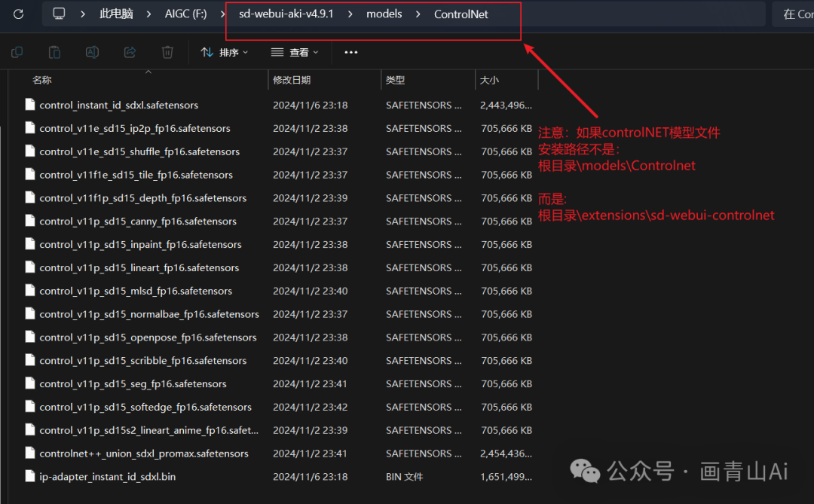Select control_v11p_sd15_openpose_fp16.safetensors file
814x504 pixels.
point(148,338)
